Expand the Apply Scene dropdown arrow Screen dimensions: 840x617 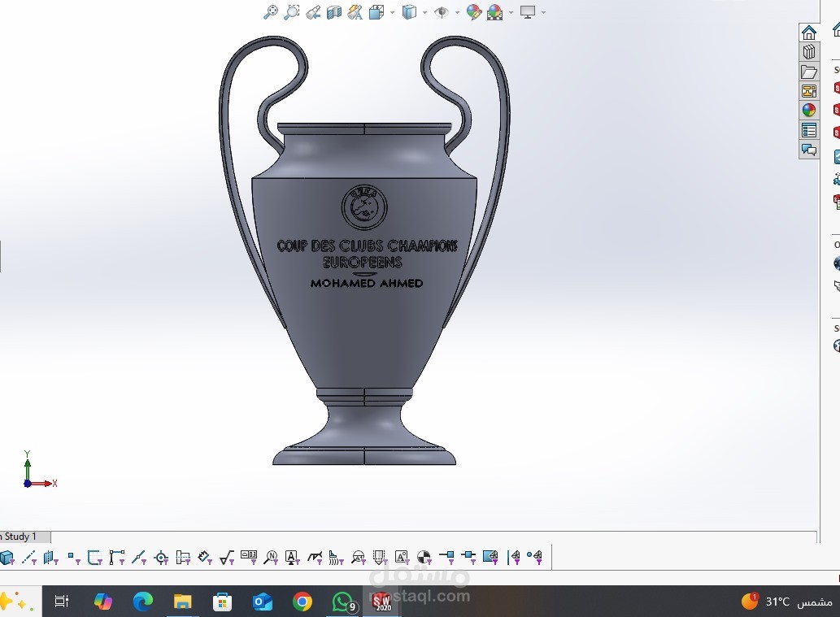pos(511,12)
